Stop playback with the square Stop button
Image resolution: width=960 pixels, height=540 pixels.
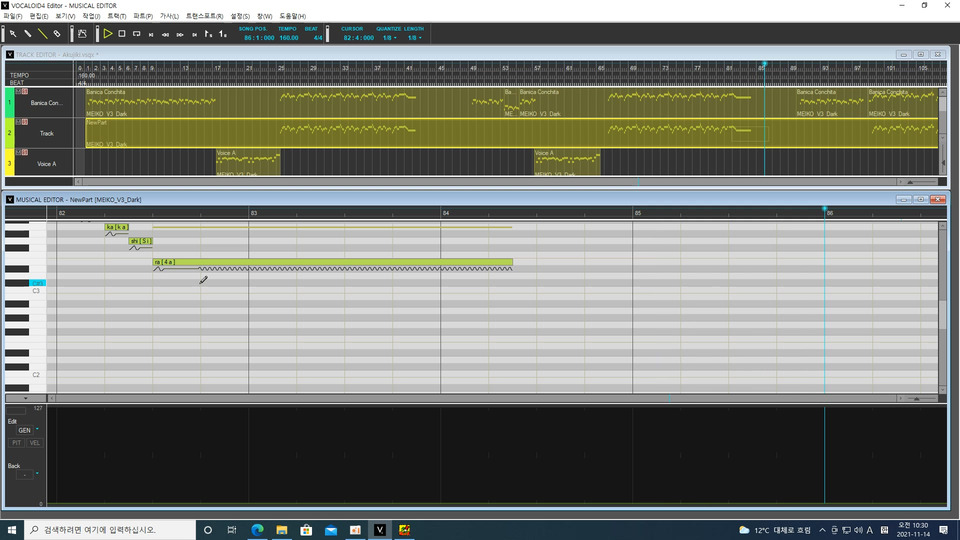coord(122,34)
